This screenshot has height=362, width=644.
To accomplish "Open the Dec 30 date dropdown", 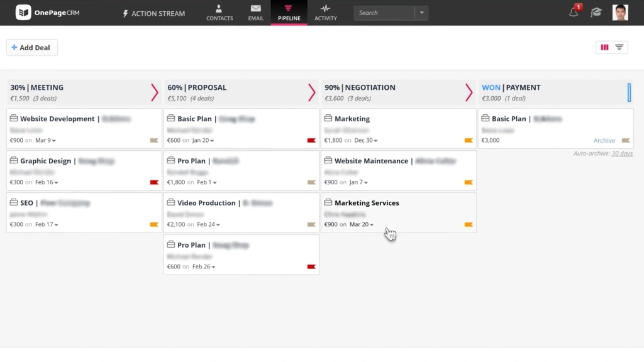I will coord(365,140).
